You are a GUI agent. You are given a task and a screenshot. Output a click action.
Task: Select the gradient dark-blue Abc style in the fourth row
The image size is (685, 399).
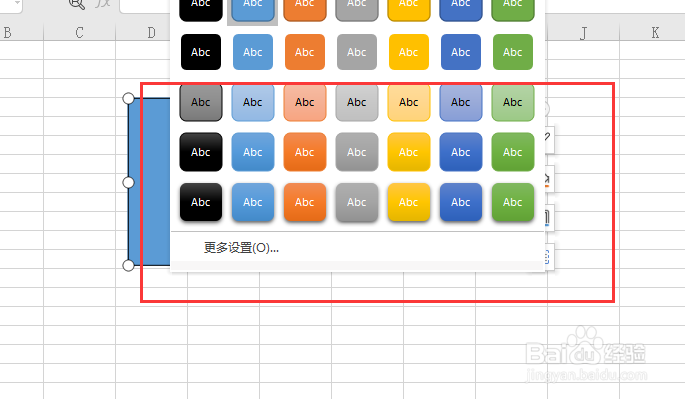[x=460, y=152]
